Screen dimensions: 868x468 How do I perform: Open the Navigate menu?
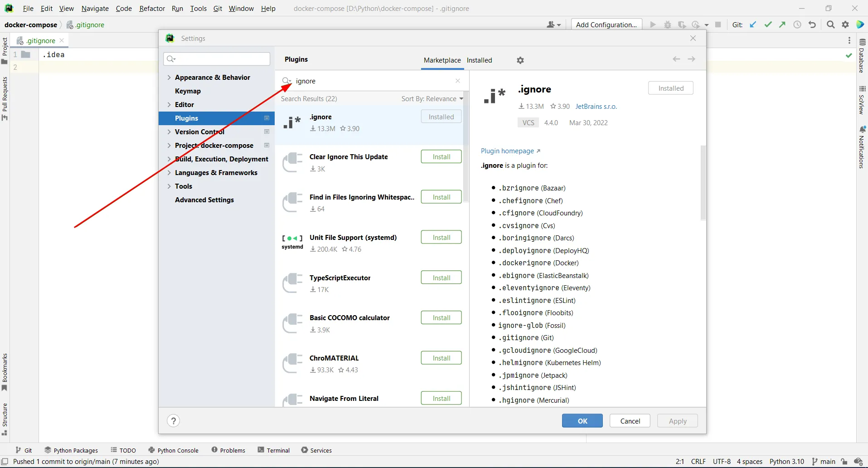point(95,8)
